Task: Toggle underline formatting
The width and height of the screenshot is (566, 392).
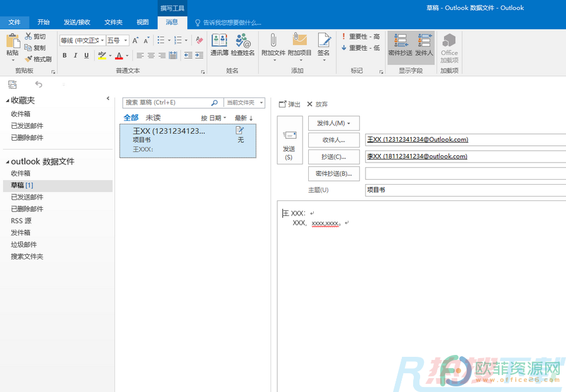Action: (86, 55)
